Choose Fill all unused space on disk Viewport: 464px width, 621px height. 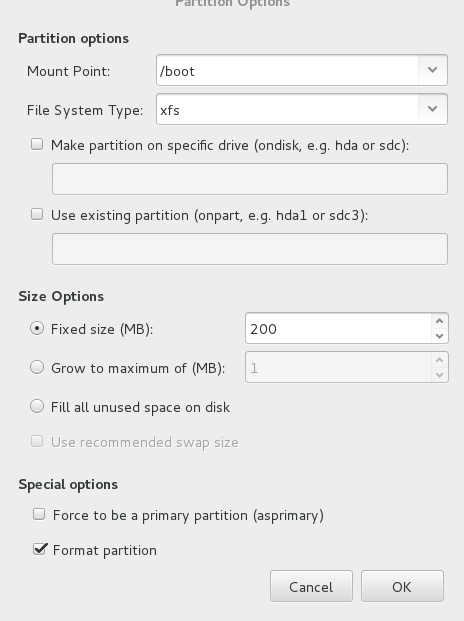click(37, 406)
